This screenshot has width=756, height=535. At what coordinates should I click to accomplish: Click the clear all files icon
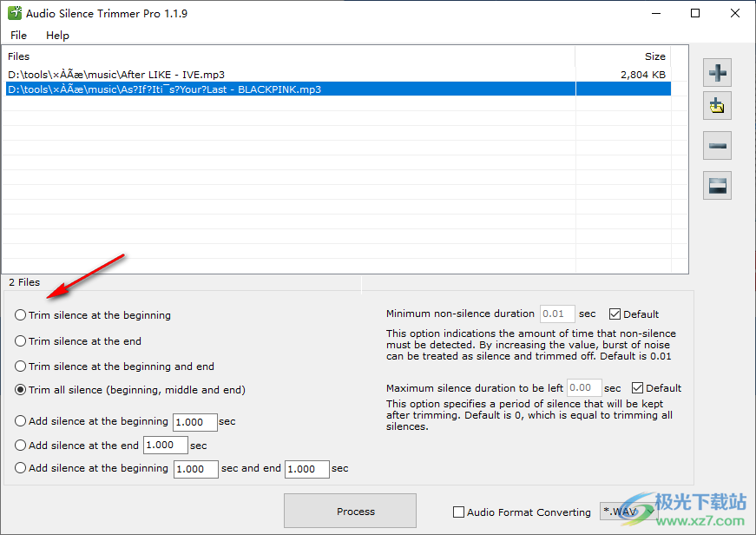pos(717,185)
